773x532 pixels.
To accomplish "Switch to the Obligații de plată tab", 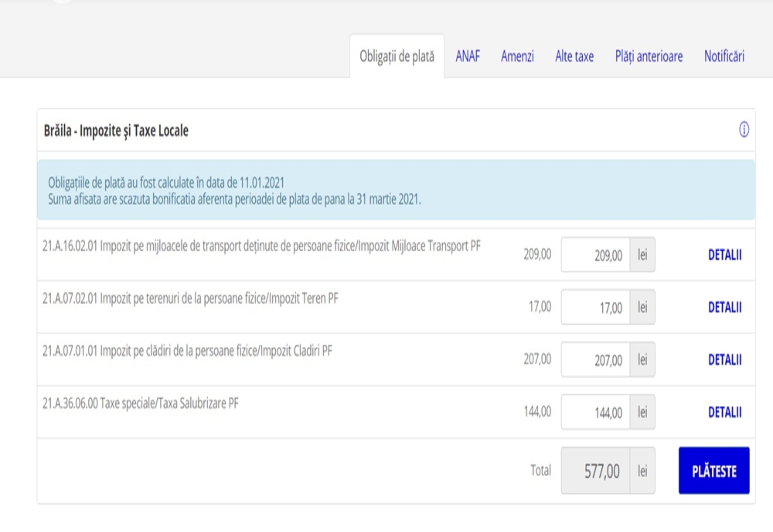I will pos(397,56).
